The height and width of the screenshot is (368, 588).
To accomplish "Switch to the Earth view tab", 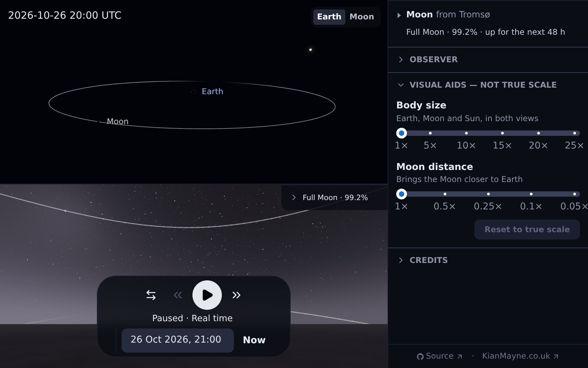I will tap(329, 17).
